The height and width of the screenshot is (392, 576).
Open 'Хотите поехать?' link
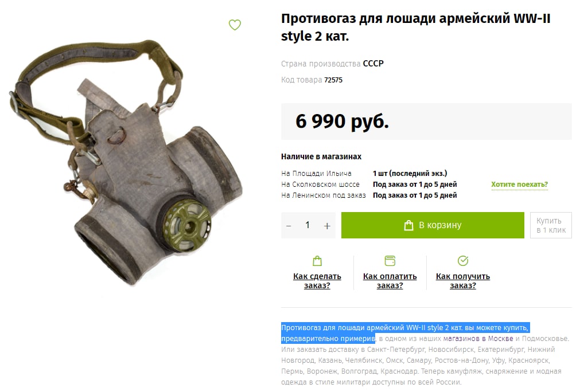point(519,185)
